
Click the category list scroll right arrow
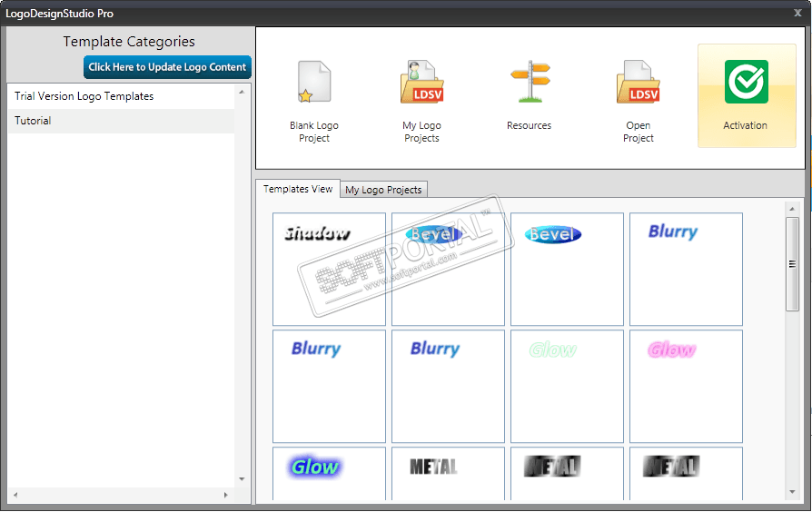click(x=226, y=495)
